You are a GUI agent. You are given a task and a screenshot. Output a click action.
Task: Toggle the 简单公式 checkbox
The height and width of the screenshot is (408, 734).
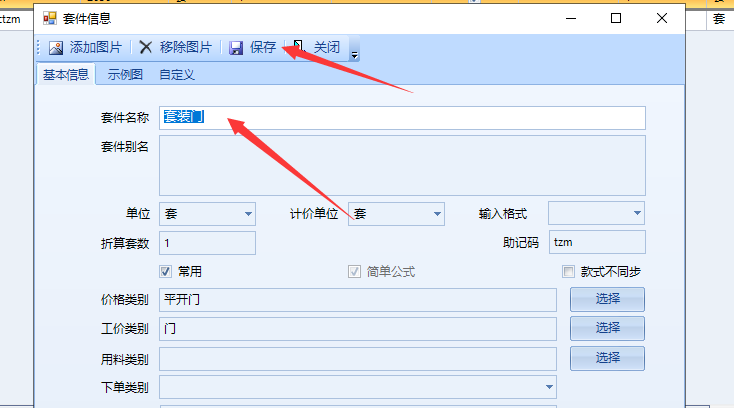353,272
